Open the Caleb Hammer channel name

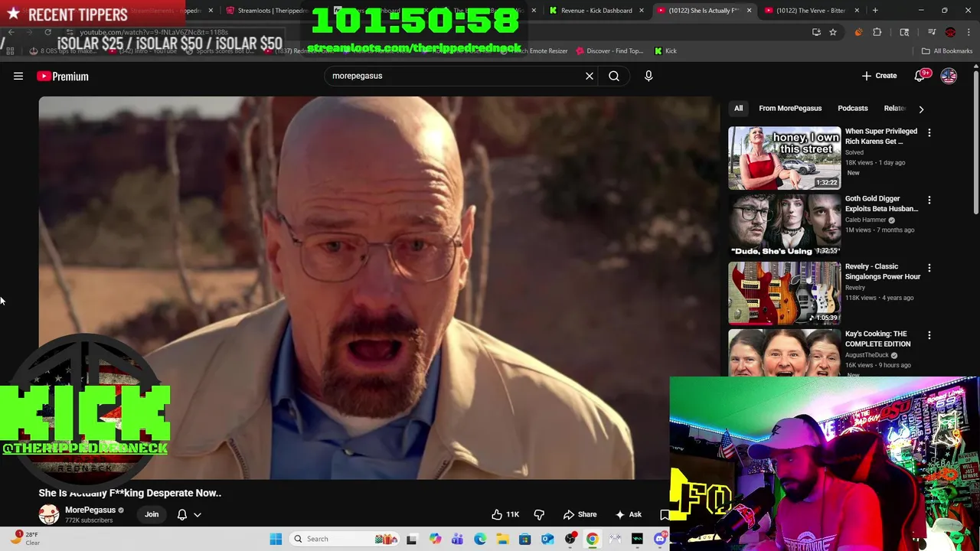click(x=865, y=220)
